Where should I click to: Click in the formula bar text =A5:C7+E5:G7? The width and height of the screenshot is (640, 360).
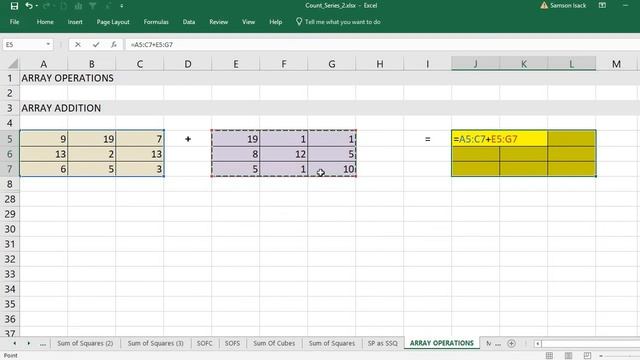151,44
